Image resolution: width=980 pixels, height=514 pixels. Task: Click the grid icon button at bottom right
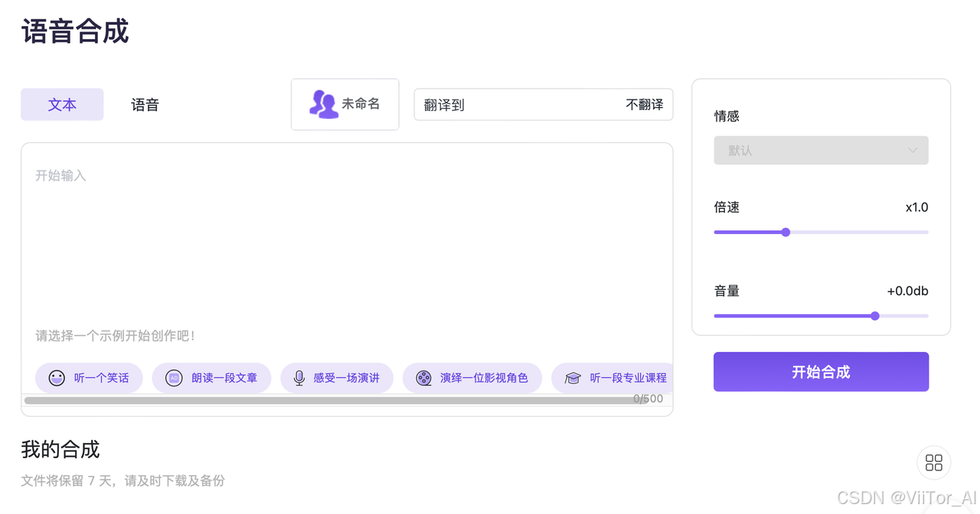click(x=934, y=462)
